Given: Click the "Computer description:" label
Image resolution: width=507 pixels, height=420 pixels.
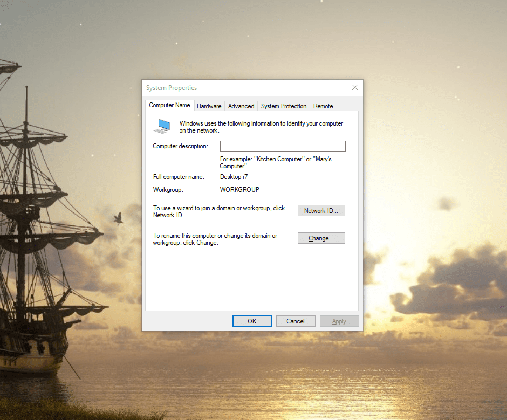Looking at the screenshot, I should coord(180,146).
